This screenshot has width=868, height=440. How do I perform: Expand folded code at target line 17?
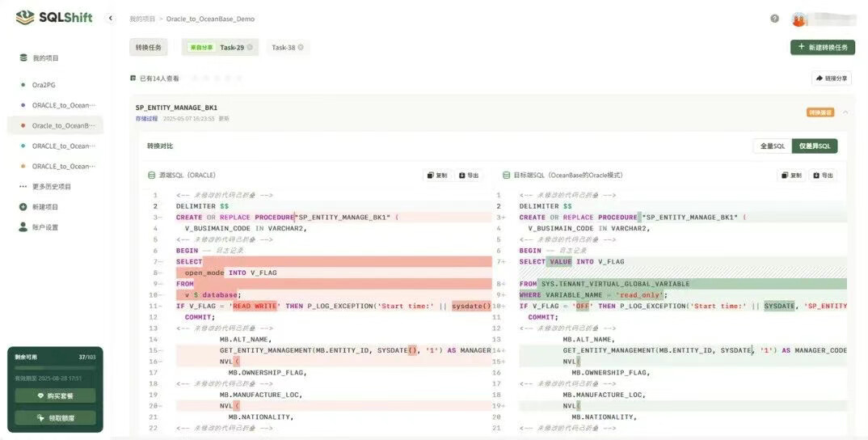pos(567,383)
